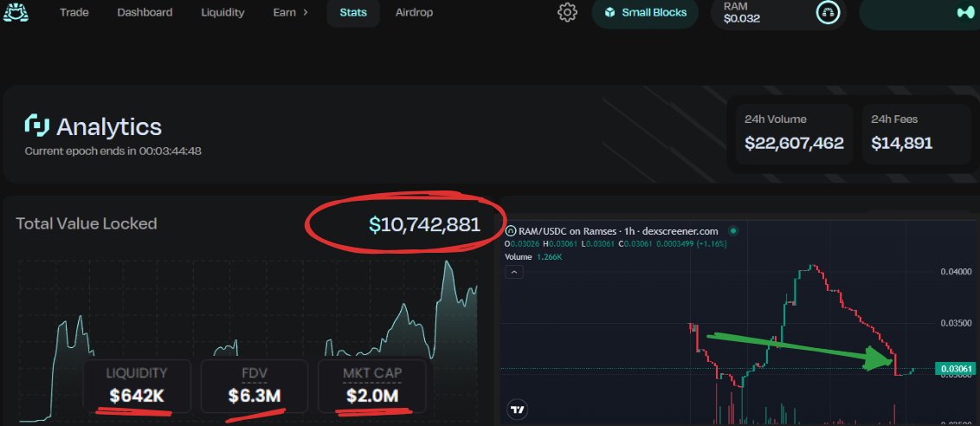Screen dimensions: 980x426
Task: Open the Airdrop page
Action: point(414,12)
